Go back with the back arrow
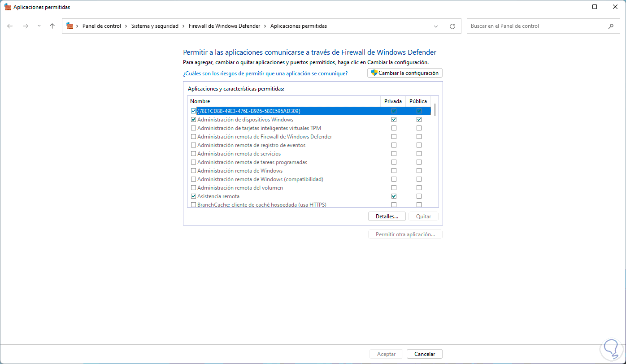 coord(10,26)
